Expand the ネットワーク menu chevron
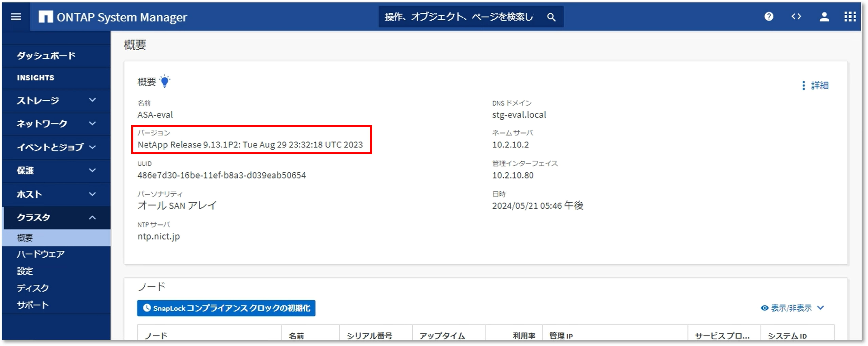 (92, 123)
